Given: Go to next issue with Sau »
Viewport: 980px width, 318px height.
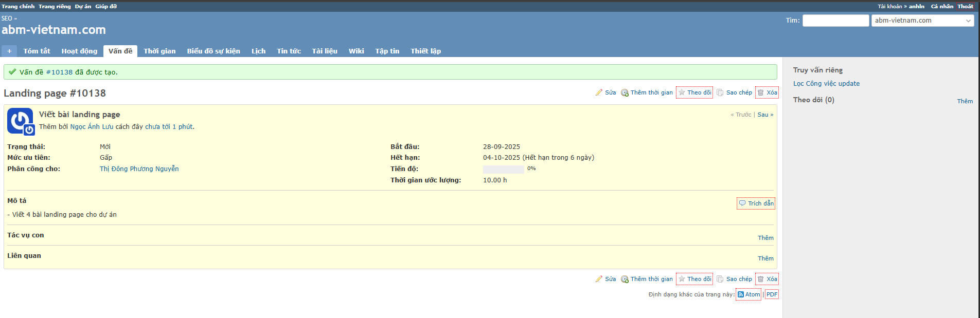Looking at the screenshot, I should (765, 115).
